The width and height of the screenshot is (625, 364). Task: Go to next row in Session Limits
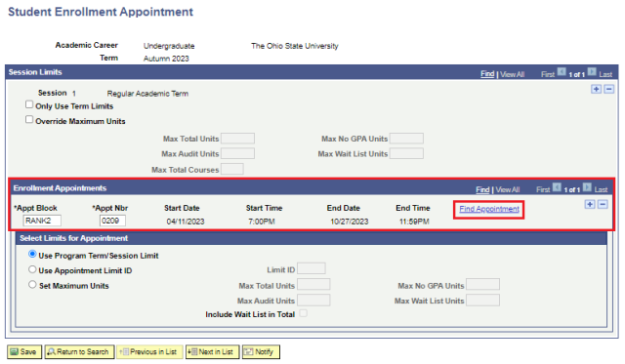(x=592, y=72)
